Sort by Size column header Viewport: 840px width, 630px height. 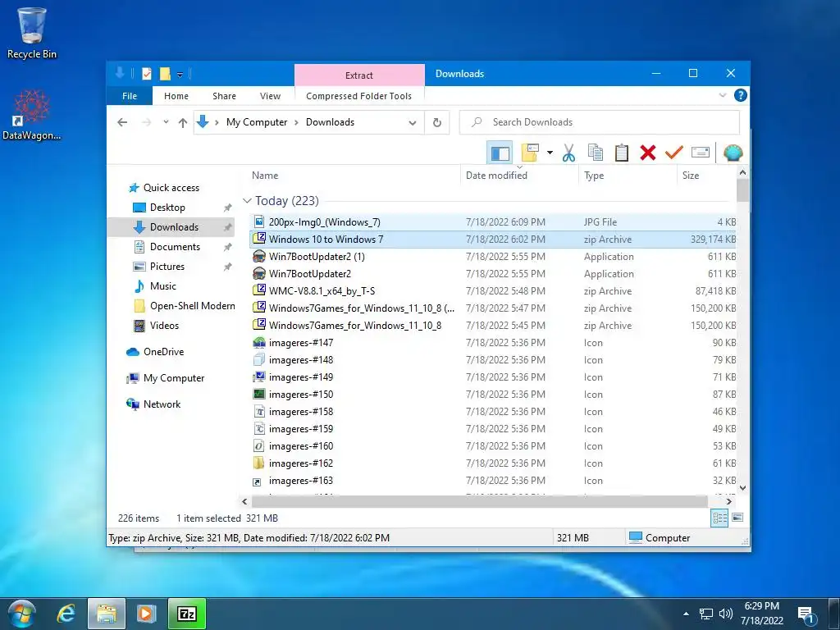pyautogui.click(x=691, y=176)
